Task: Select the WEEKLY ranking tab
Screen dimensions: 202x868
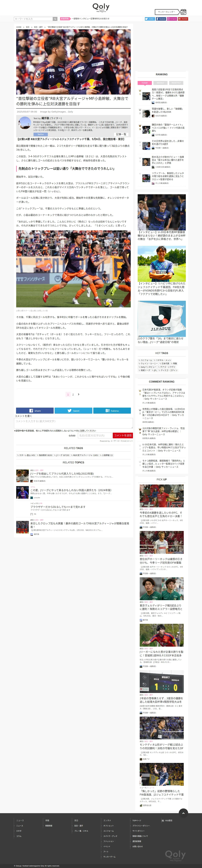Action: tap(160, 83)
